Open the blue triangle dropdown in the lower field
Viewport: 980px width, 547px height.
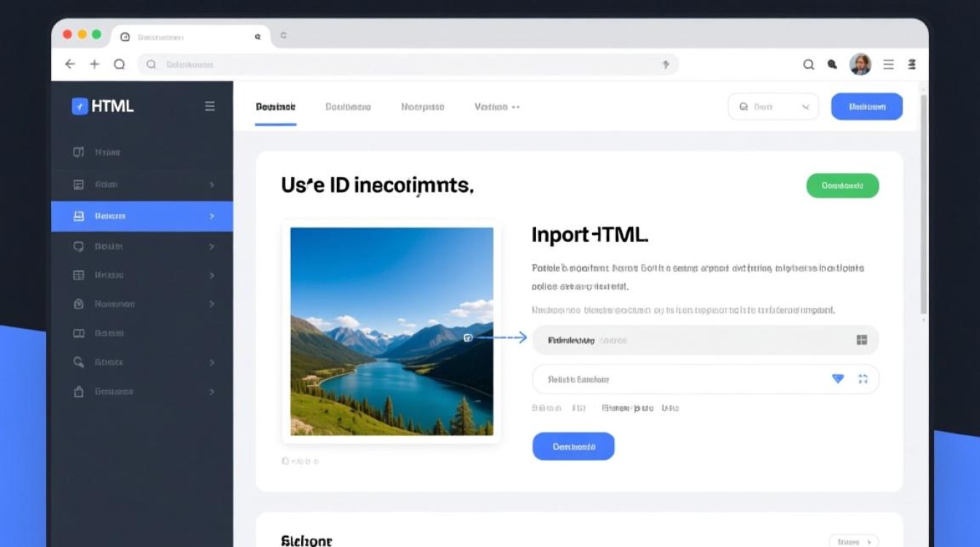click(x=838, y=379)
